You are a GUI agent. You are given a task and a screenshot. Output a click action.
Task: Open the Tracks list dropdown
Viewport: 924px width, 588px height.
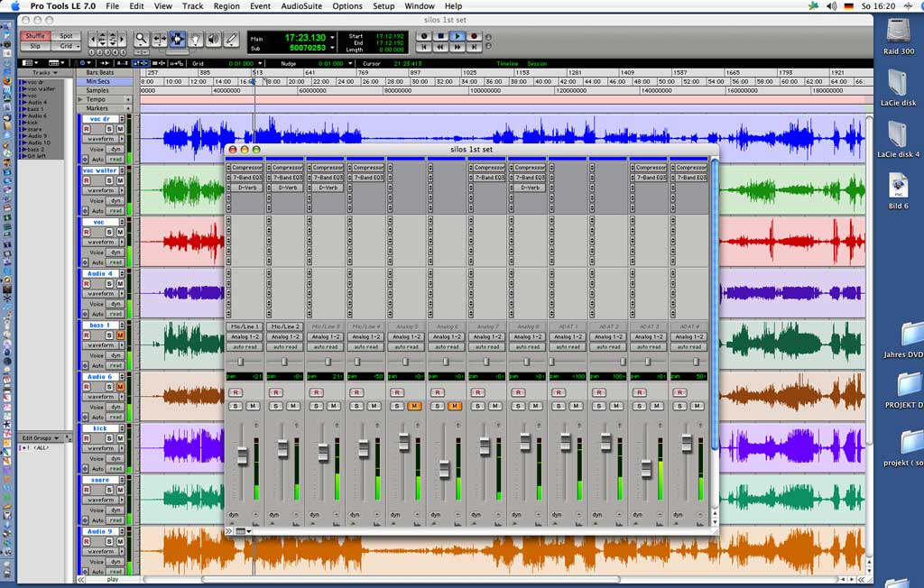coord(44,72)
